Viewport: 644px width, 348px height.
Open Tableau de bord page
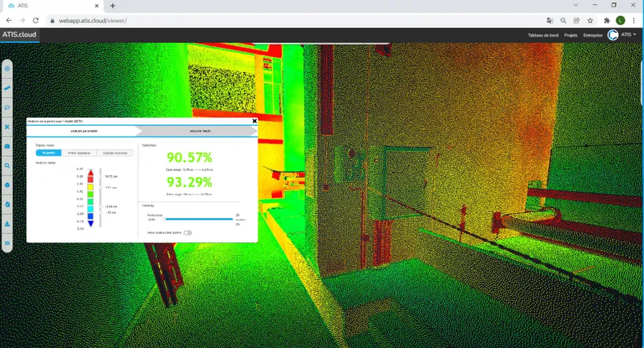[x=543, y=35]
